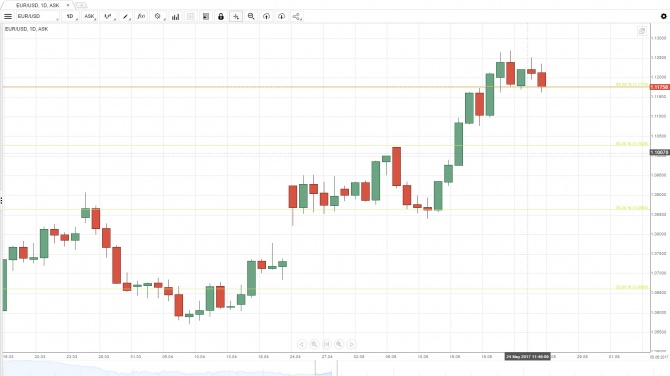Add a new chart tab

(x=81, y=5)
